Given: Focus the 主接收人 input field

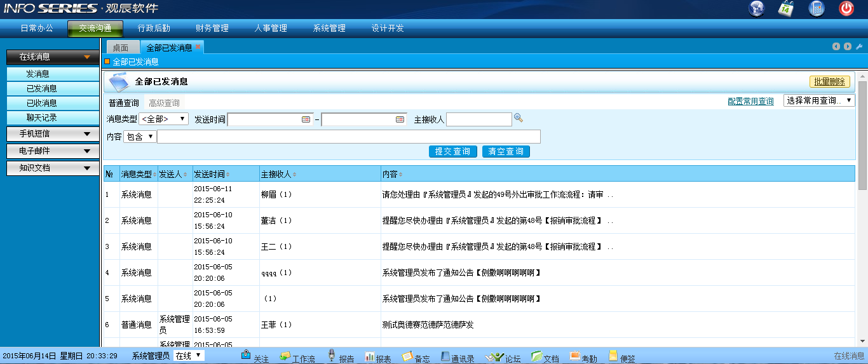Looking at the screenshot, I should 478,119.
